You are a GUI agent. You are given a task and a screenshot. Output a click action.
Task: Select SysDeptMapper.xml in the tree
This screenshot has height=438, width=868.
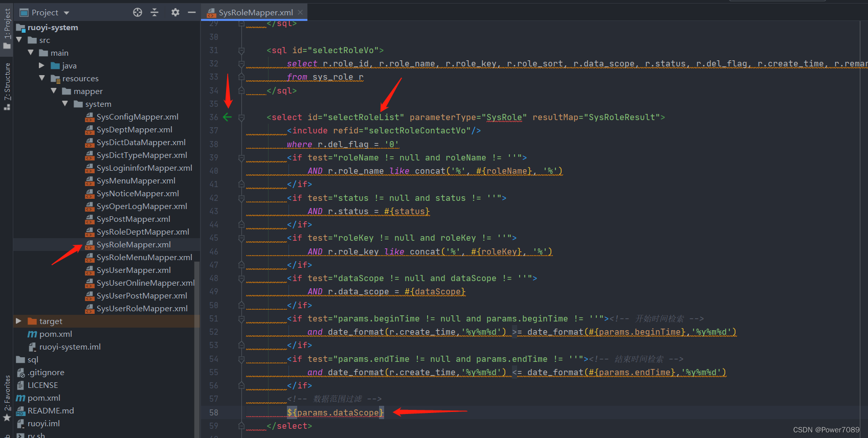[134, 130]
